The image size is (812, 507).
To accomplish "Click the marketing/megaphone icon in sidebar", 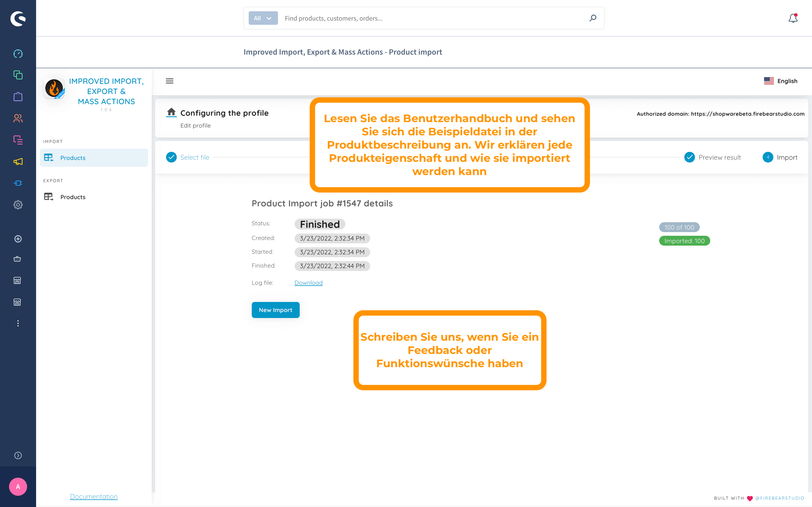I will [17, 161].
